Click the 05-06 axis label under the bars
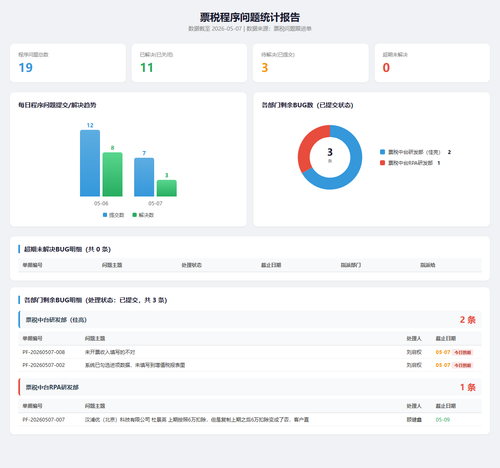This screenshot has height=468, width=500. pos(101,203)
